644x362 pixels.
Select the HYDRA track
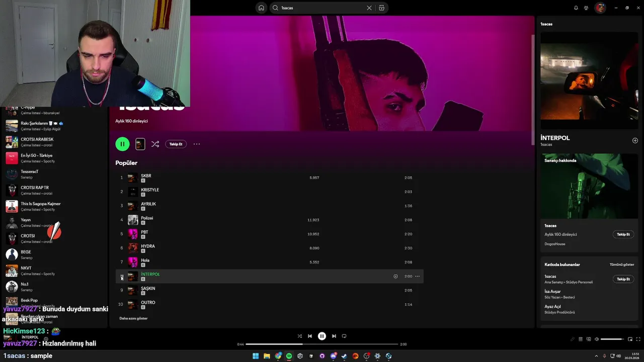pyautogui.click(x=269, y=248)
